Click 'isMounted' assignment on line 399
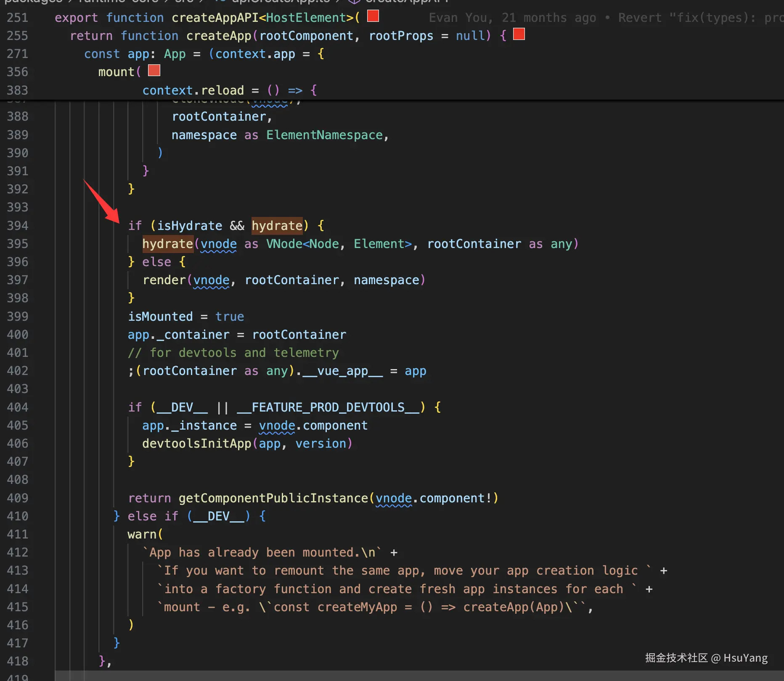The height and width of the screenshot is (681, 784). 160,317
